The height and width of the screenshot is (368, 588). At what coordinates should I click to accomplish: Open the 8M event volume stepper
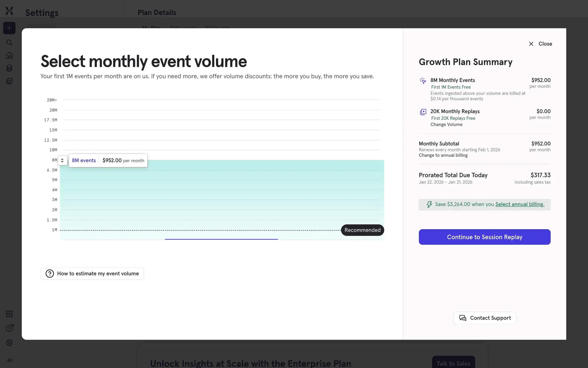click(62, 160)
